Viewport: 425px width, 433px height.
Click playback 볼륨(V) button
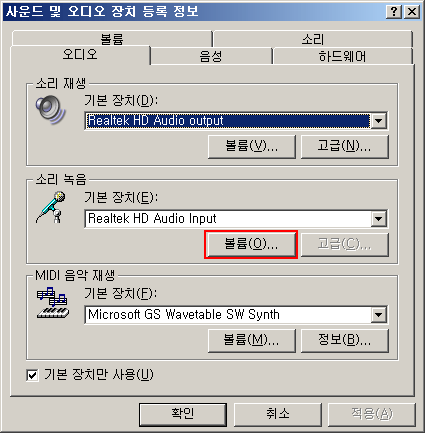click(252, 146)
